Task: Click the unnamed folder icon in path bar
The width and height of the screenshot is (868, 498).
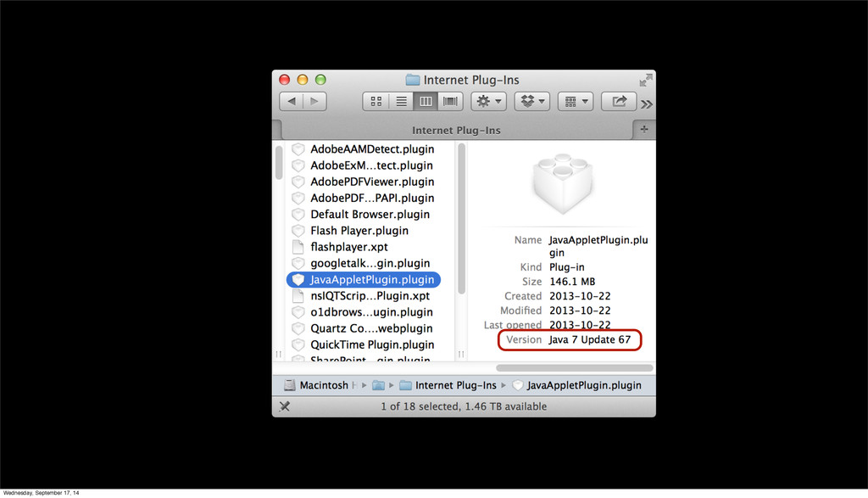Action: (x=378, y=385)
